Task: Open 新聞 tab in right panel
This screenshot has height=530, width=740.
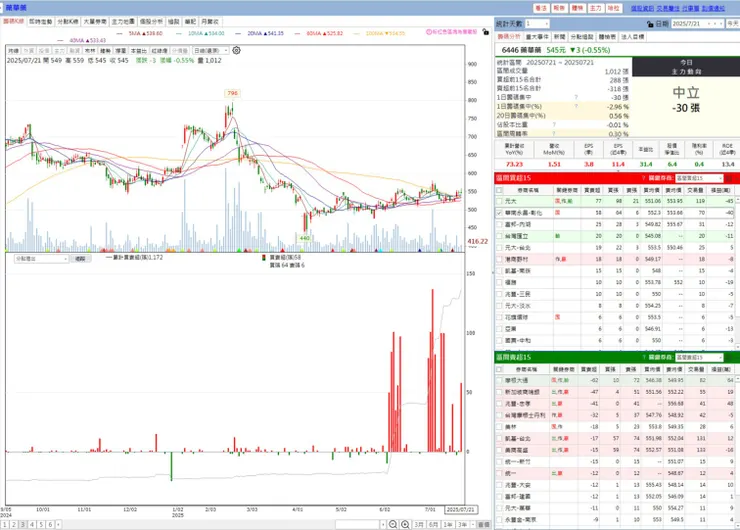Action: pyautogui.click(x=560, y=36)
